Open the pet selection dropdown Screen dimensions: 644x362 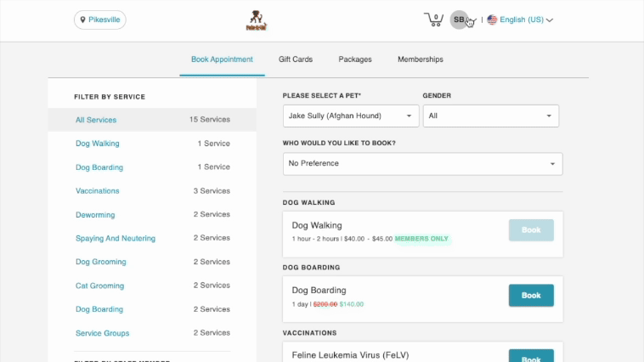coord(351,116)
